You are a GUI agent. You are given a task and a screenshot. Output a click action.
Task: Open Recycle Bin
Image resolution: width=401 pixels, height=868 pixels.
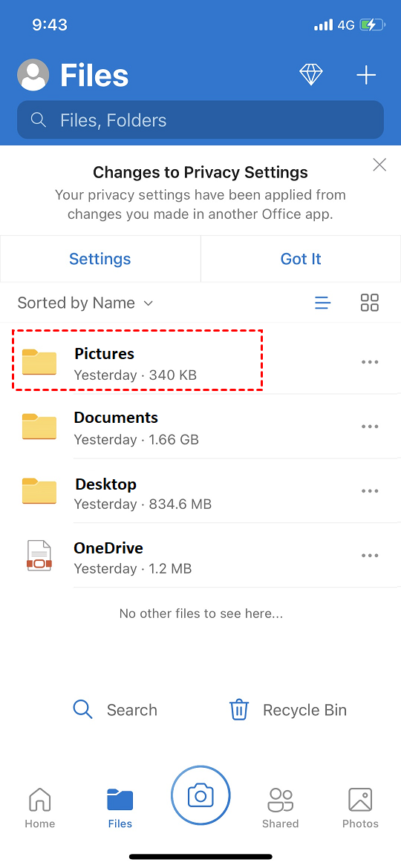click(288, 710)
